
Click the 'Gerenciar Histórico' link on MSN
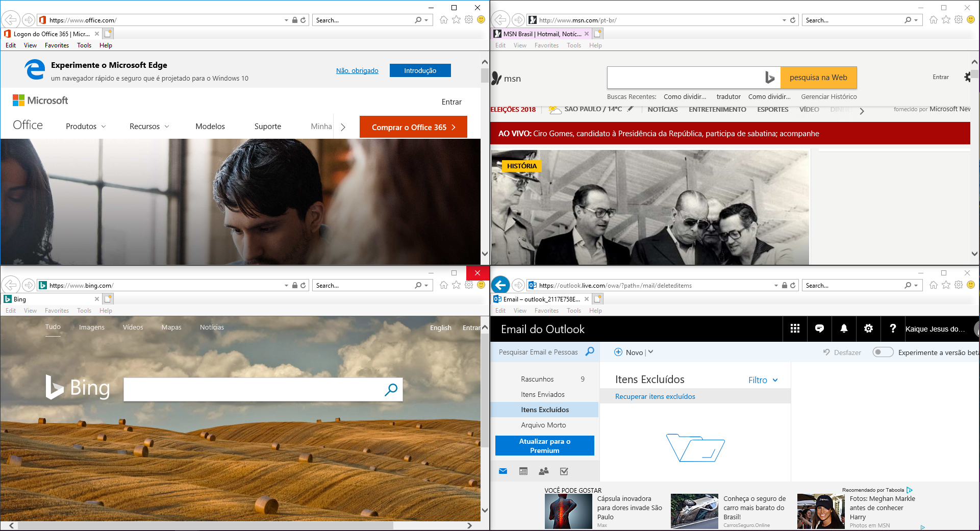829,97
